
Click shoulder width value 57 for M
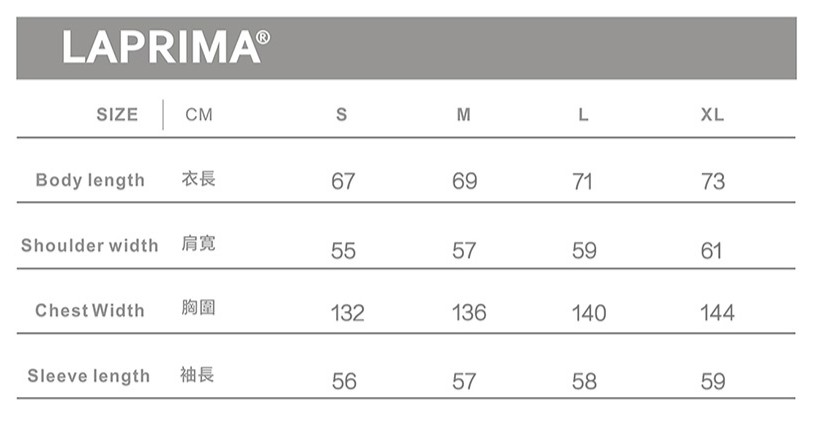(x=464, y=251)
